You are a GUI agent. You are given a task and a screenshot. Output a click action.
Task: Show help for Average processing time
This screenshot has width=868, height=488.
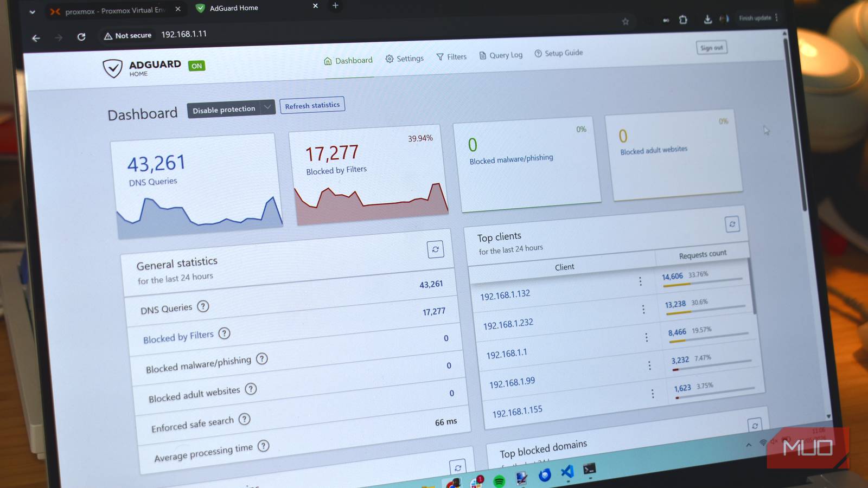coord(263,446)
